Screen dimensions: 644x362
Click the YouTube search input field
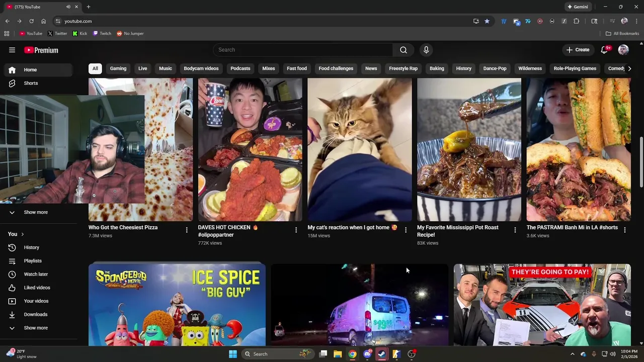(303, 50)
